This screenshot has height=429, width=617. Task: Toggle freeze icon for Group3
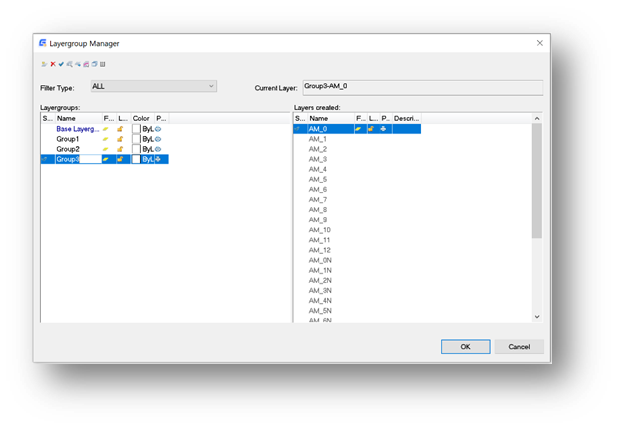pos(105,159)
